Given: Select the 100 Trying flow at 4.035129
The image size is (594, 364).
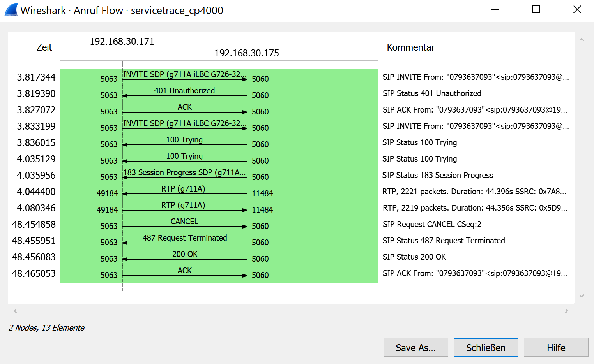Looking at the screenshot, I should [x=185, y=159].
